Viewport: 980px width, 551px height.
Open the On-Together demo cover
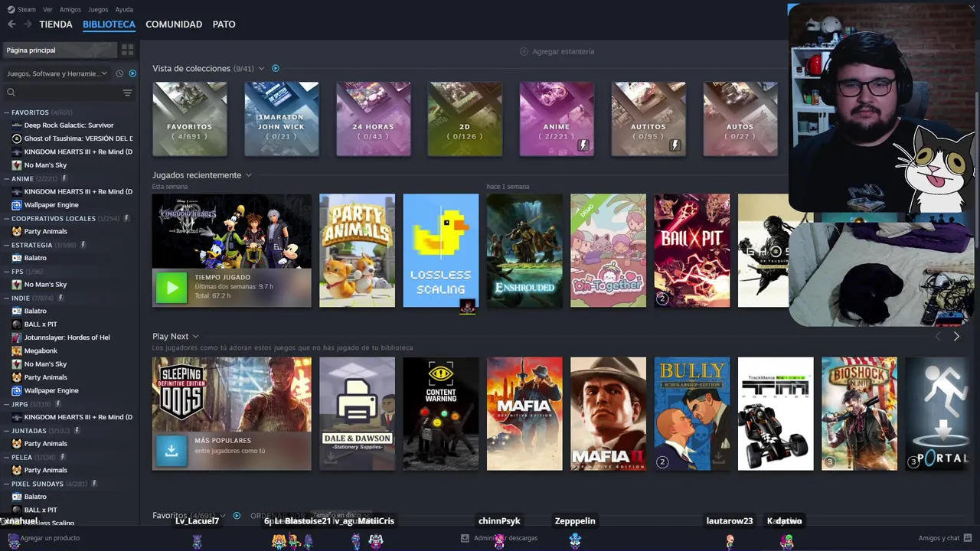tap(608, 250)
